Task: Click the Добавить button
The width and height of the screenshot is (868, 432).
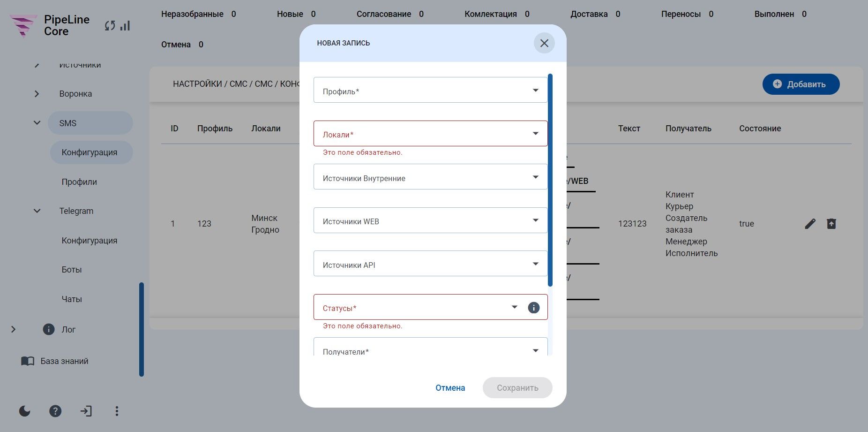Action: (x=801, y=84)
